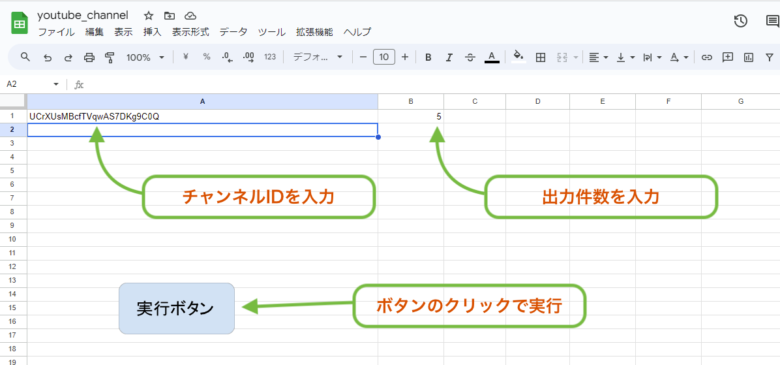Image resolution: width=780 pixels, height=365 pixels.
Task: Open the text wrapping dropdown
Action: pyautogui.click(x=653, y=58)
